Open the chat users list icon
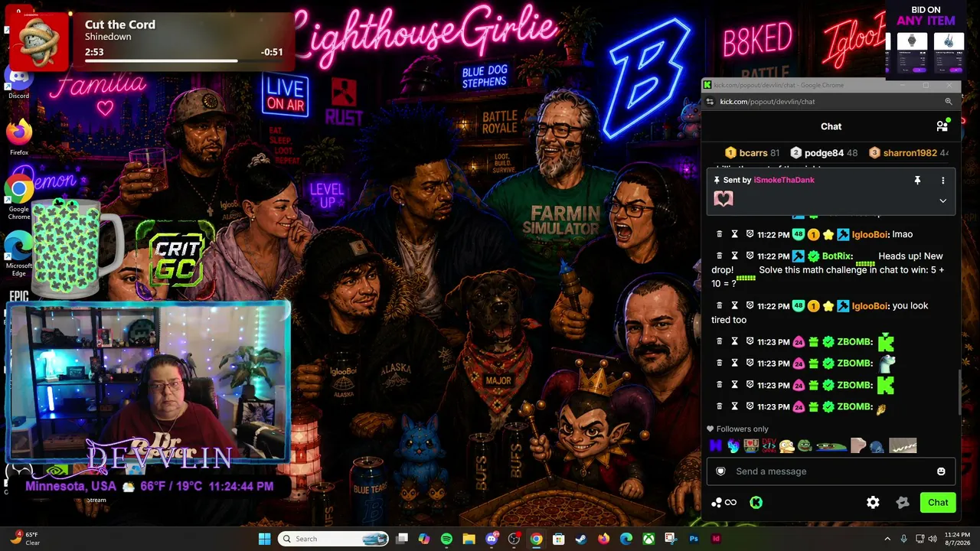Screen dimensions: 980x551 pyautogui.click(x=942, y=126)
